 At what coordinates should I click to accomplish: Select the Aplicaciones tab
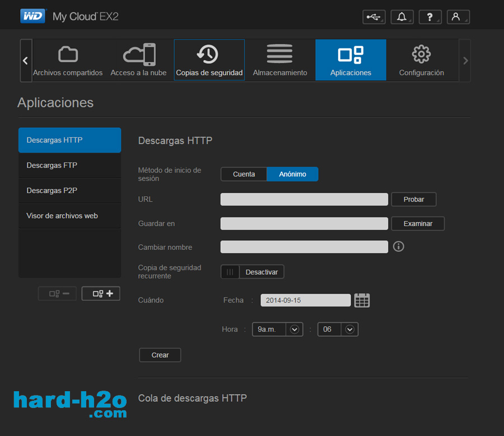(x=351, y=60)
